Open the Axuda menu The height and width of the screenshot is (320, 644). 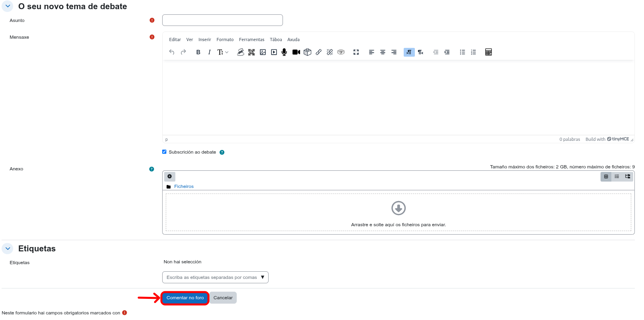coord(293,40)
